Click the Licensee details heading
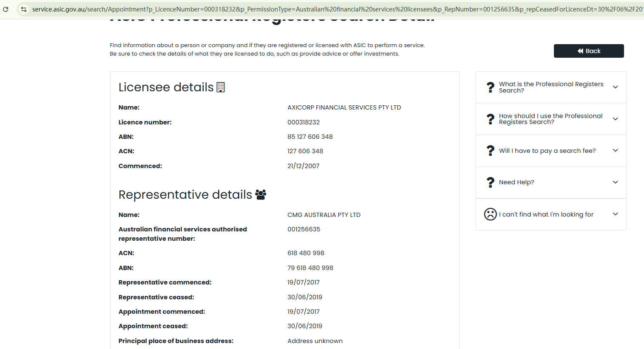The image size is (644, 349). coord(166,87)
